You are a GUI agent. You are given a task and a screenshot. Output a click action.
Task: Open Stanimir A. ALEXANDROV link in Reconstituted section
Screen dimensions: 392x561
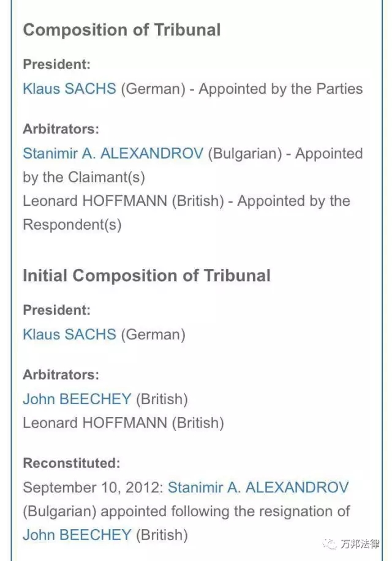258,488
